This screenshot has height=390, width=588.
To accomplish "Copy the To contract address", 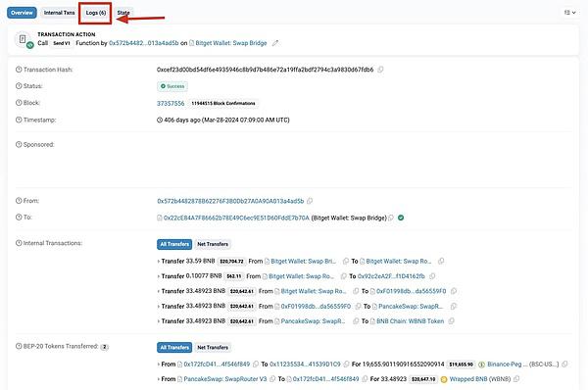I will click(391, 218).
